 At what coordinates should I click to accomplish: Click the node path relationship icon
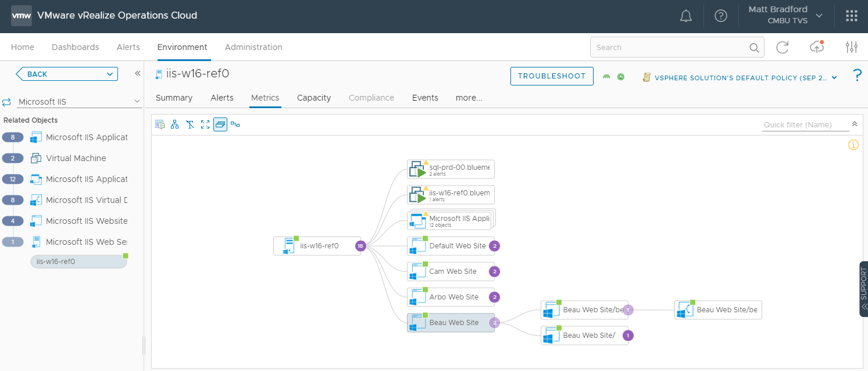click(x=236, y=124)
